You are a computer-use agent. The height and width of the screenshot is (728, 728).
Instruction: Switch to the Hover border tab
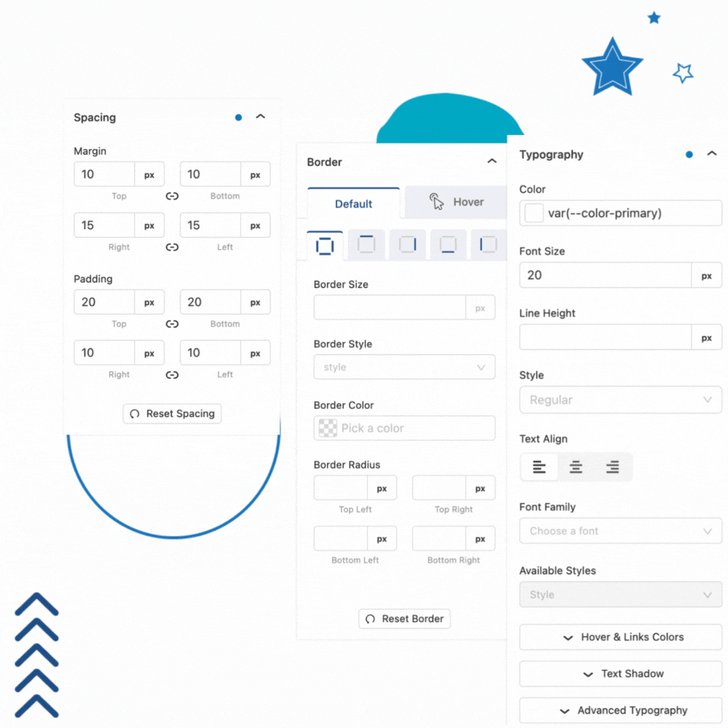pyautogui.click(x=456, y=202)
